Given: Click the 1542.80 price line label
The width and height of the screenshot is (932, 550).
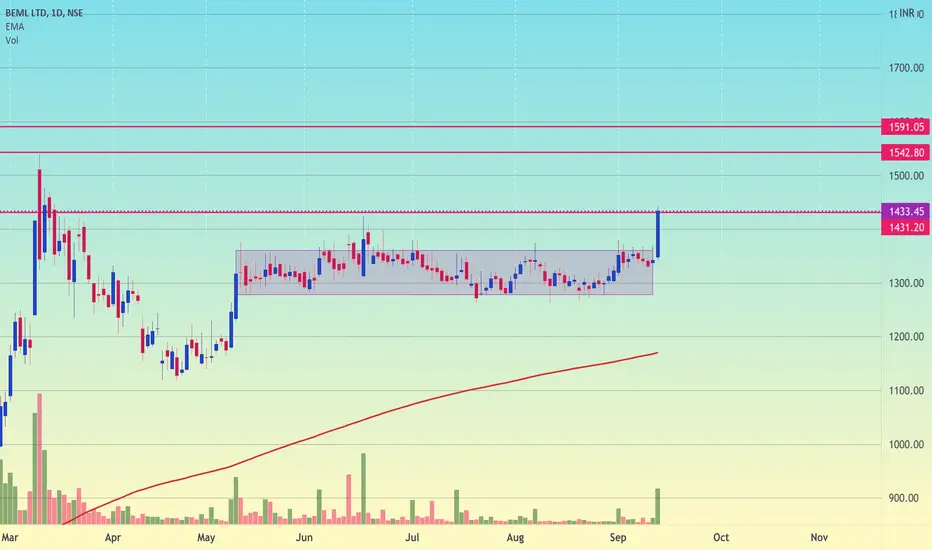Looking at the screenshot, I should coord(906,153).
